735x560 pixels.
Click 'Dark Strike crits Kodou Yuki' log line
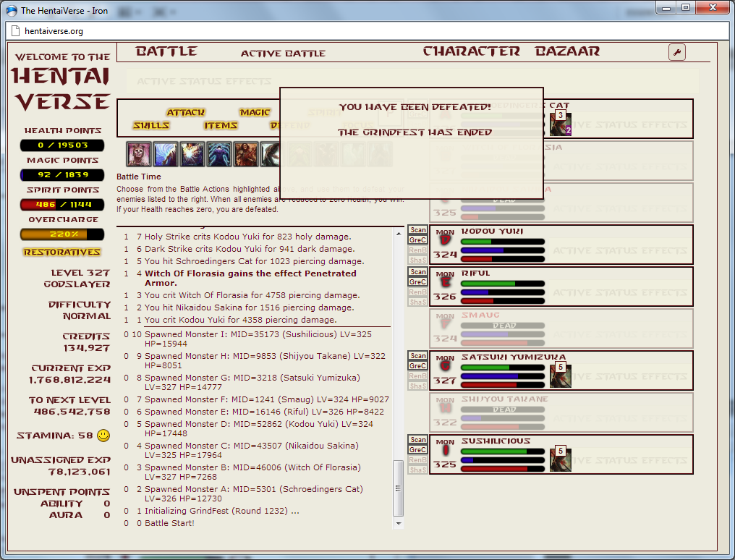coord(250,249)
